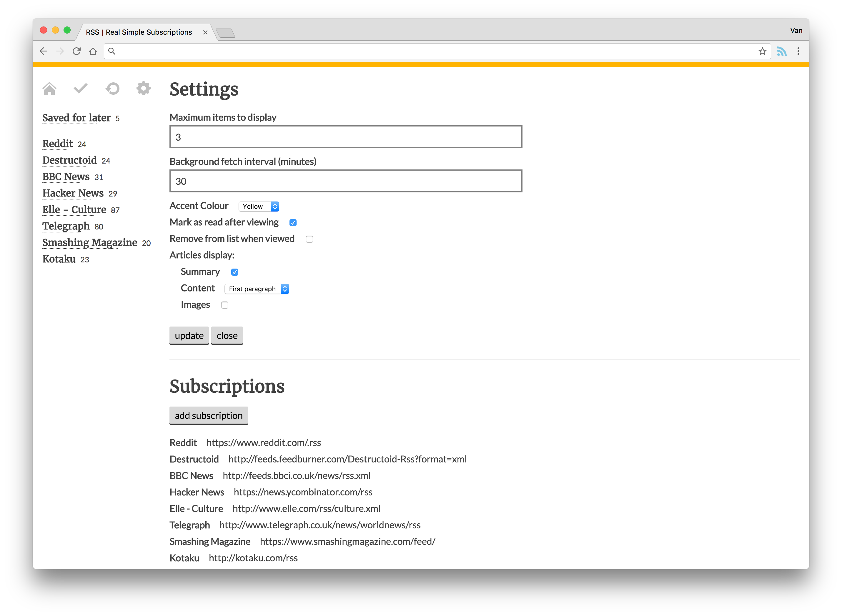Click the Elle culture.xml URL
Screen dimensions: 842x616
coord(307,509)
